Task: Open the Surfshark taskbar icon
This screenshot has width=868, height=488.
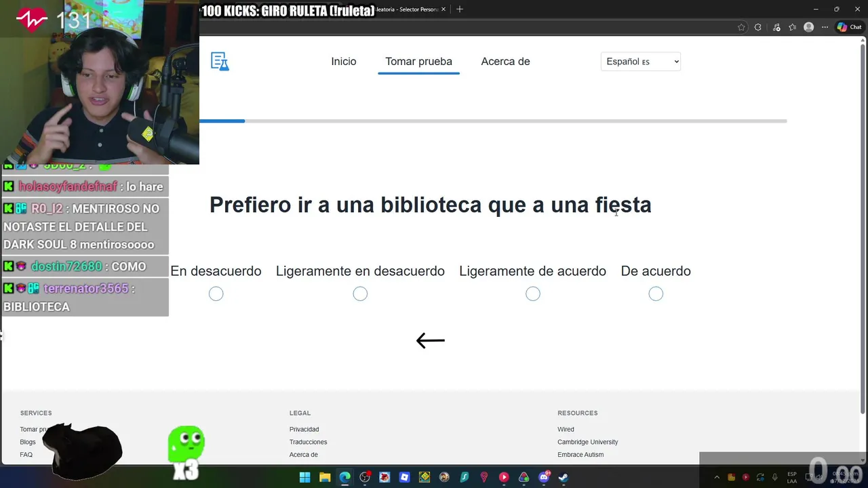Action: [464, 477]
